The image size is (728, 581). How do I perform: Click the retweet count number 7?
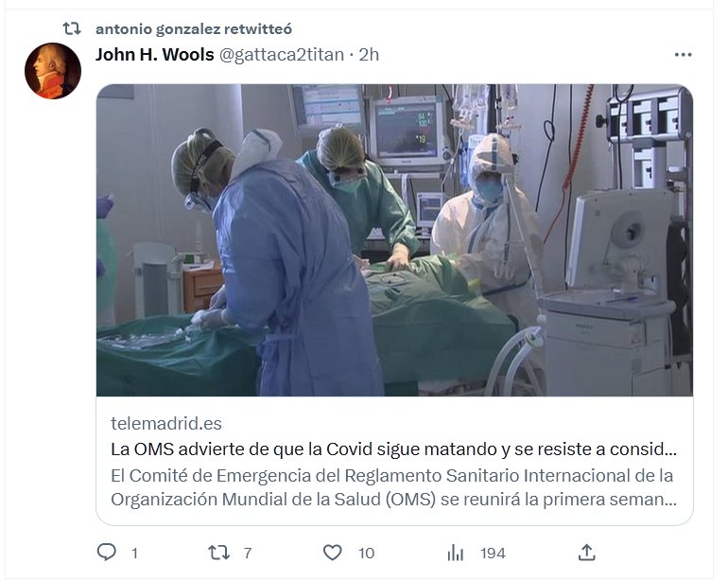coord(248,554)
